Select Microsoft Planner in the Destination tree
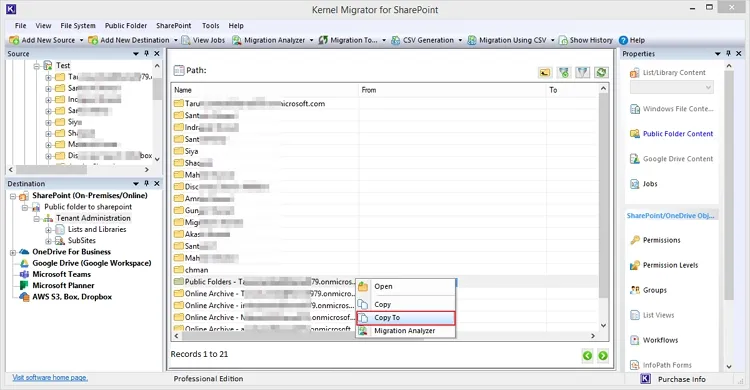750x390 pixels. click(x=63, y=286)
